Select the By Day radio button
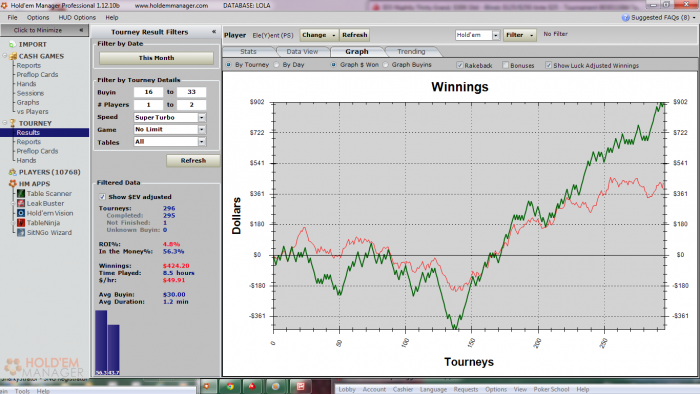Image resolution: width=700 pixels, height=394 pixels. coord(276,65)
